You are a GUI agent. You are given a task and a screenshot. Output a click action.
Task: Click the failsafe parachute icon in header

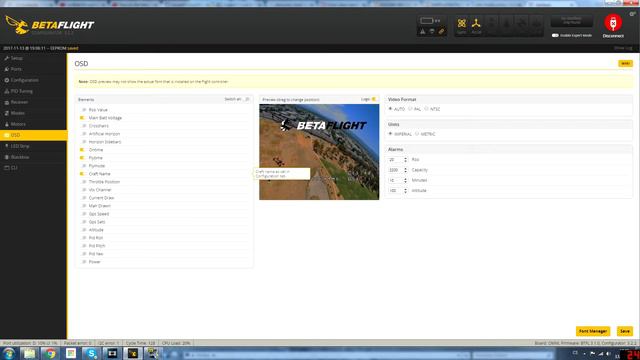point(432,31)
